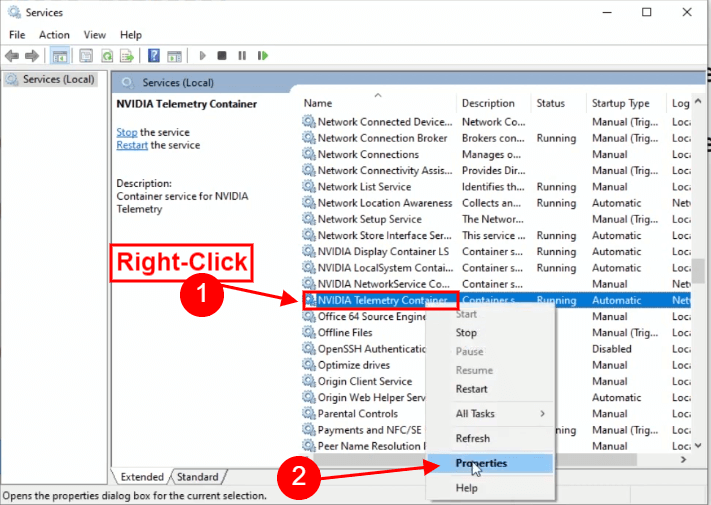Viewport: 711px width, 505px height.
Task: Click gear icon beside Network Connections
Action: (x=309, y=154)
